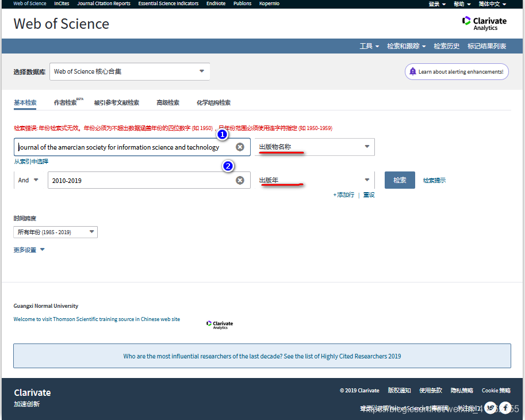Clear the journal name search field

[x=240, y=147]
